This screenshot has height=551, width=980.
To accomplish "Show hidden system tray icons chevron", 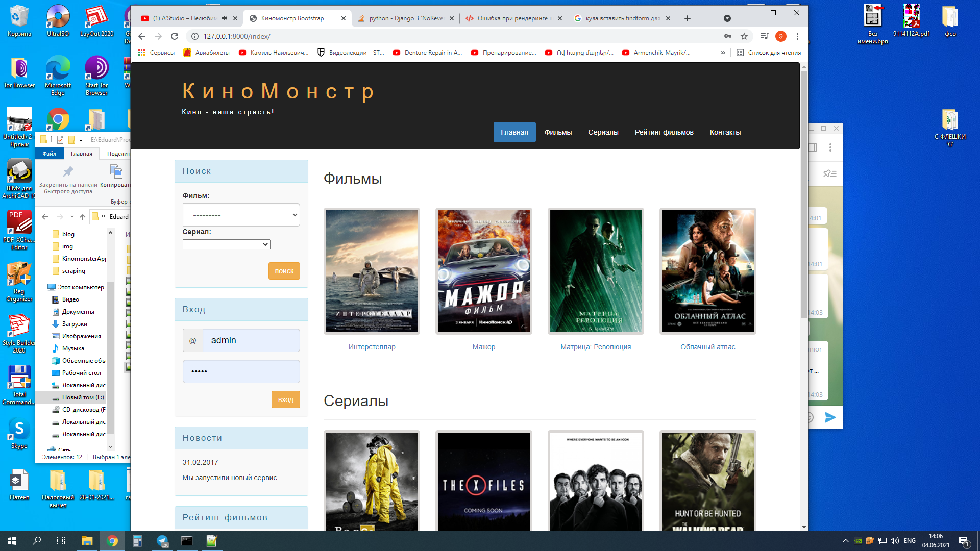I will tap(846, 541).
